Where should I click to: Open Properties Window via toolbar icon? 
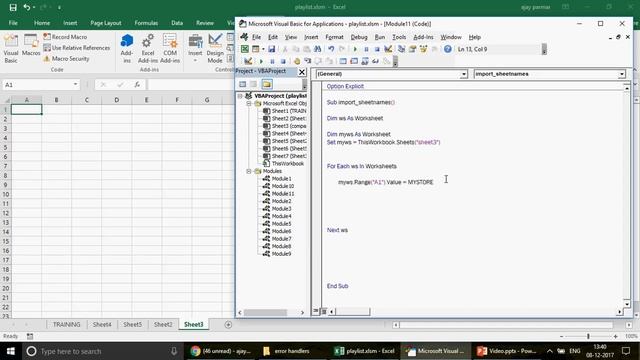coord(413,49)
